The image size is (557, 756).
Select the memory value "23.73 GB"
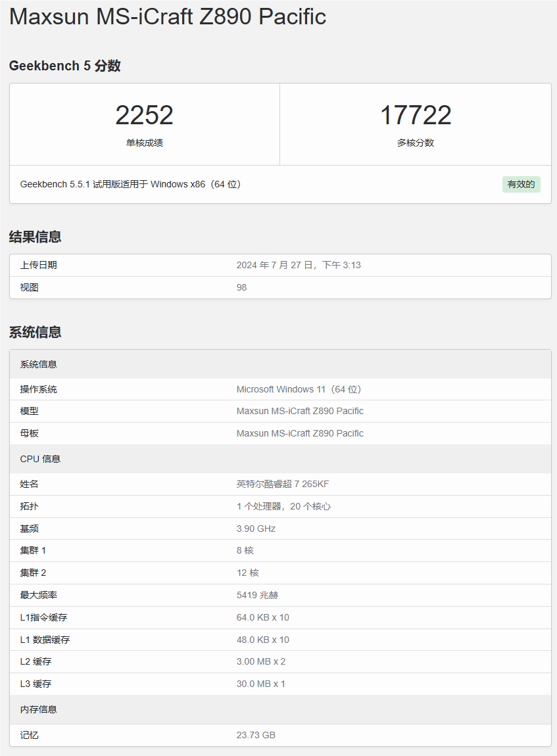coord(256,735)
